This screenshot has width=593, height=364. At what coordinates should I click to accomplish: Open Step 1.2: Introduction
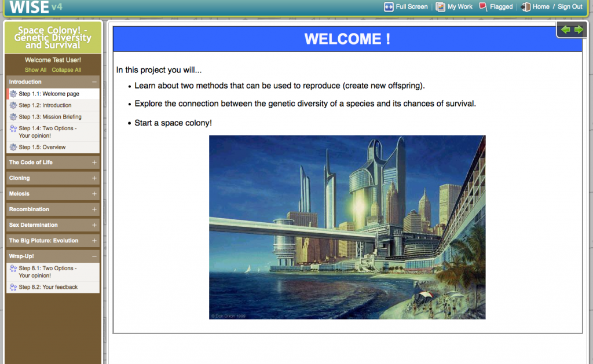(53, 105)
